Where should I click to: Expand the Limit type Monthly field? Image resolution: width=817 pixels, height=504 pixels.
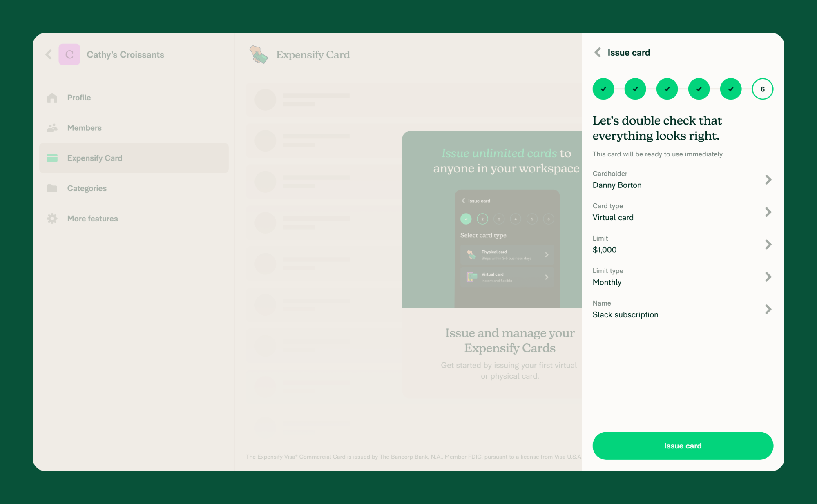tap(770, 277)
